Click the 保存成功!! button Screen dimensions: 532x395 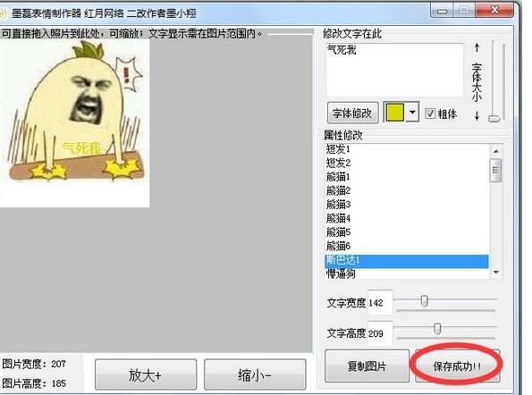click(x=457, y=366)
